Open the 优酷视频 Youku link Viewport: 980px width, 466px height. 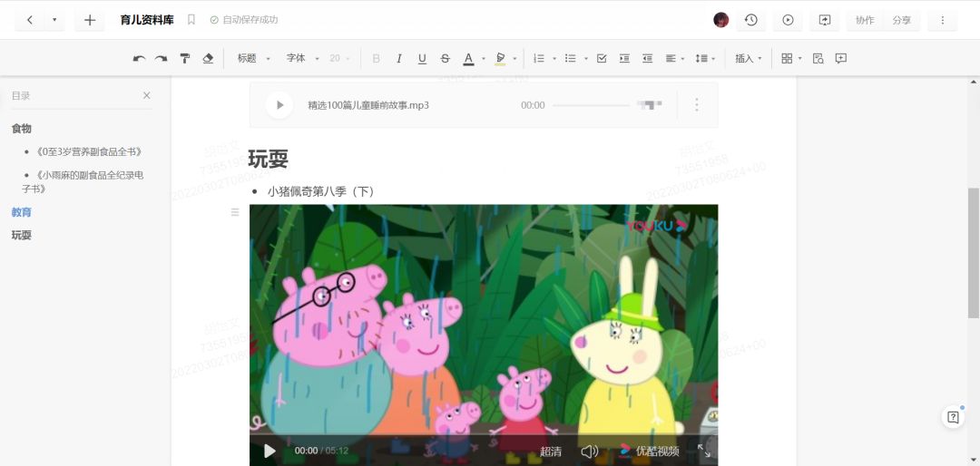tap(650, 451)
